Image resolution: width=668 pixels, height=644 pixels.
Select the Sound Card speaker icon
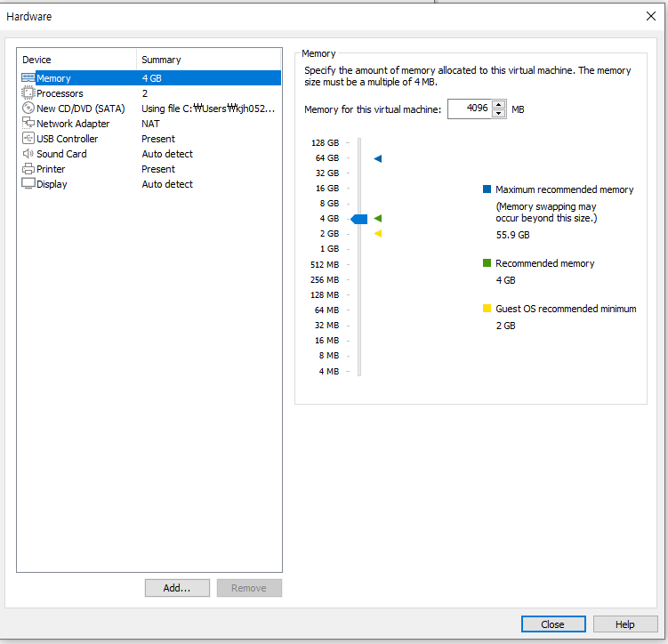point(28,154)
